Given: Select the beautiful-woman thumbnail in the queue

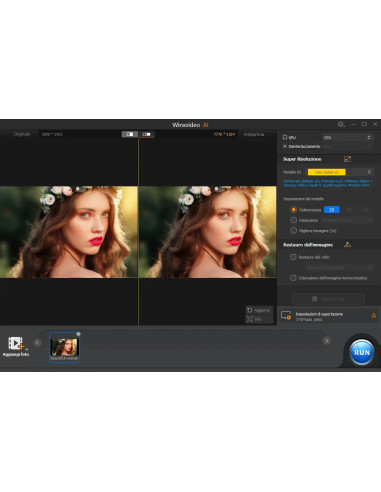Looking at the screenshot, I should click(65, 348).
